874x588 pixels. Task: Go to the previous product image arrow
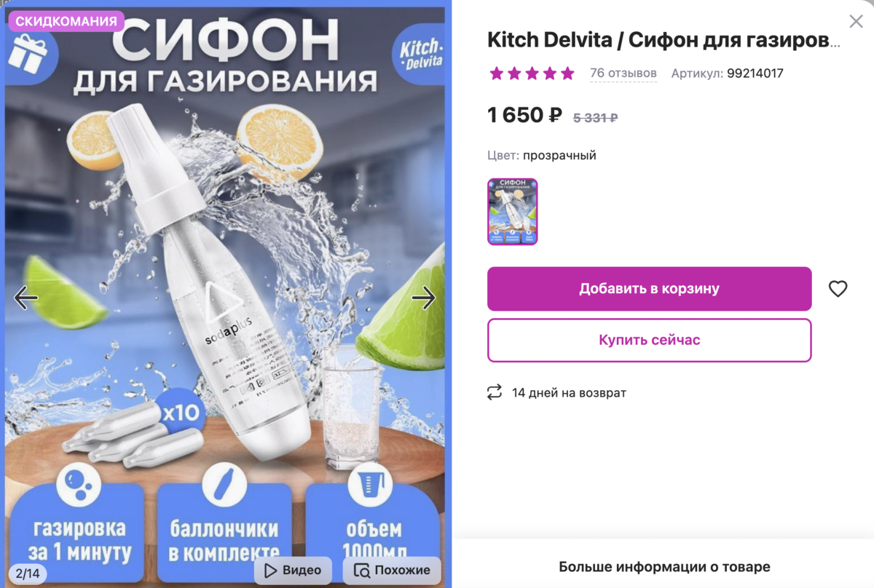click(x=26, y=298)
